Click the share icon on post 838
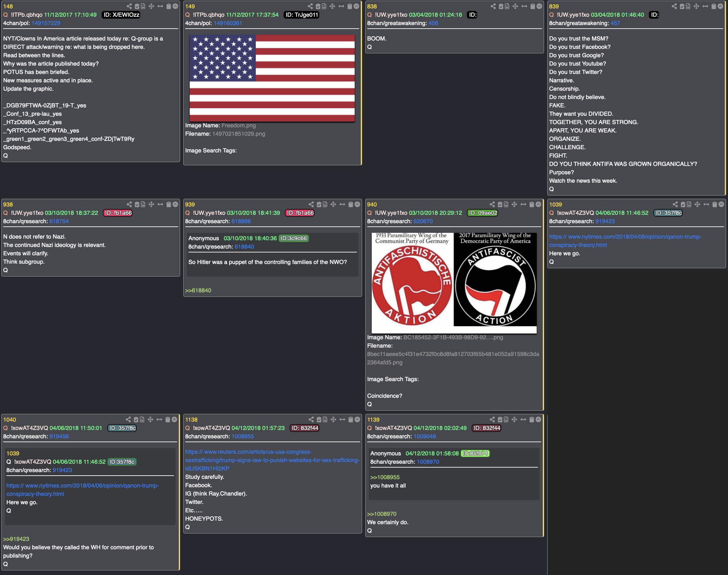728x575 pixels. point(493,6)
